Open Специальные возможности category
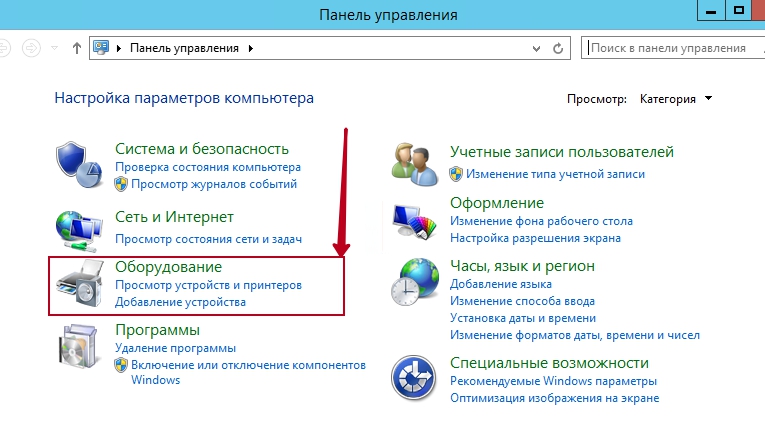The image size is (765, 442). click(x=549, y=363)
